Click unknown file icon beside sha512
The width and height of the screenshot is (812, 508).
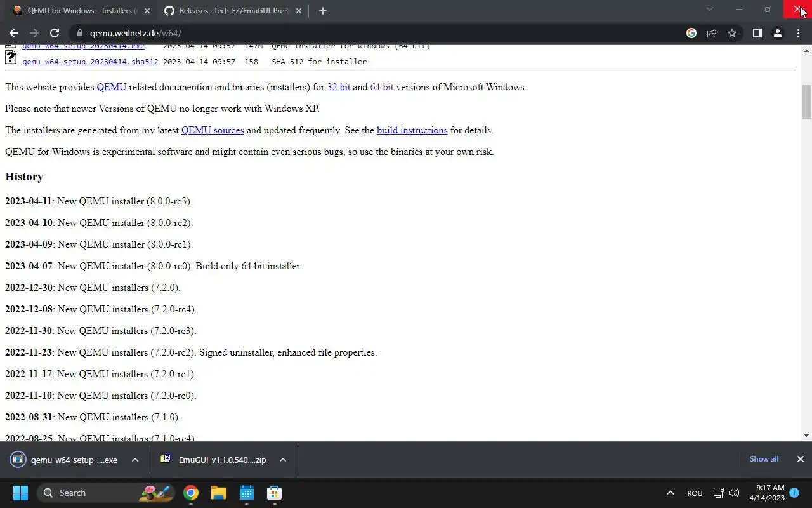11,58
